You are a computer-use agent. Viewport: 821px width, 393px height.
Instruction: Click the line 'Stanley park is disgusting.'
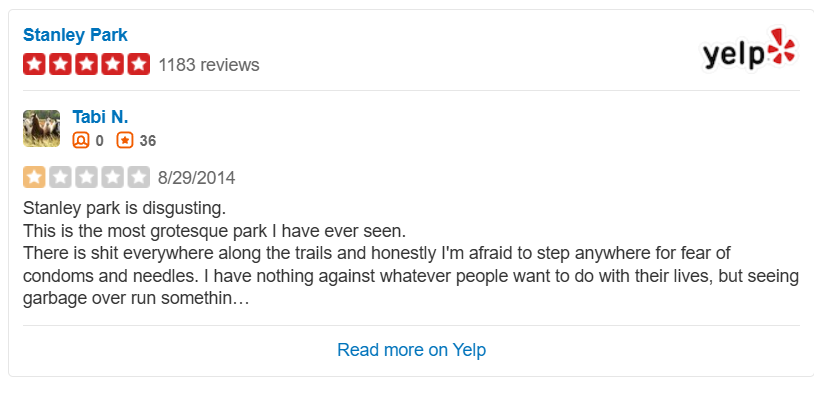point(125,208)
